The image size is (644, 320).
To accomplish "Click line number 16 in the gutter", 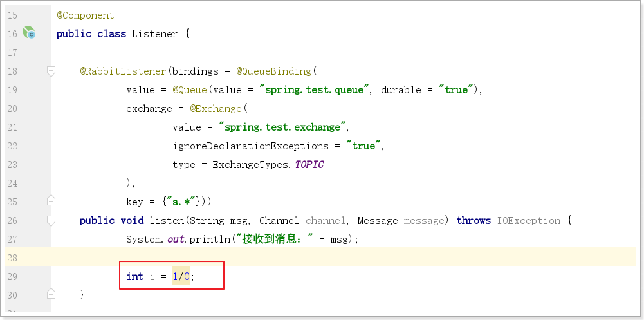I will [x=12, y=34].
